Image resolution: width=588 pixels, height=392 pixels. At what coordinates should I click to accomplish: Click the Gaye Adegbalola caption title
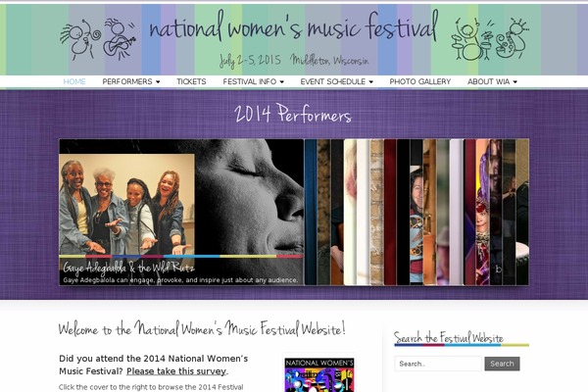click(128, 268)
